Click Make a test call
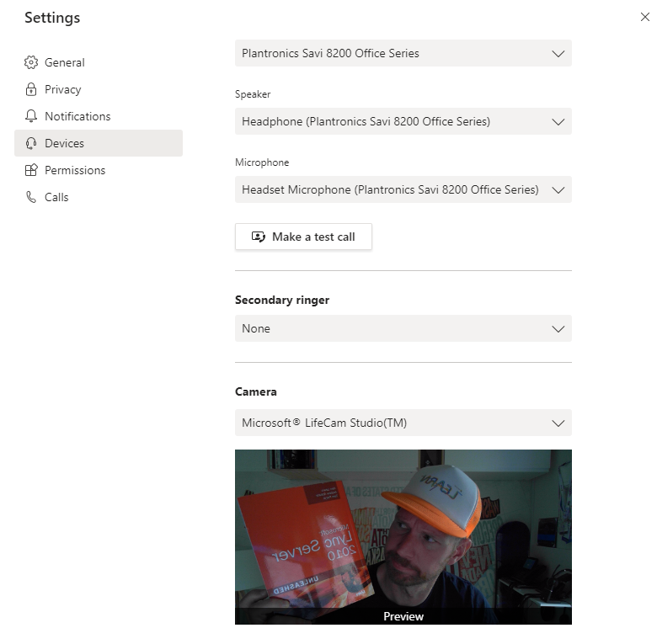This screenshot has width=657, height=644. pyautogui.click(x=303, y=237)
